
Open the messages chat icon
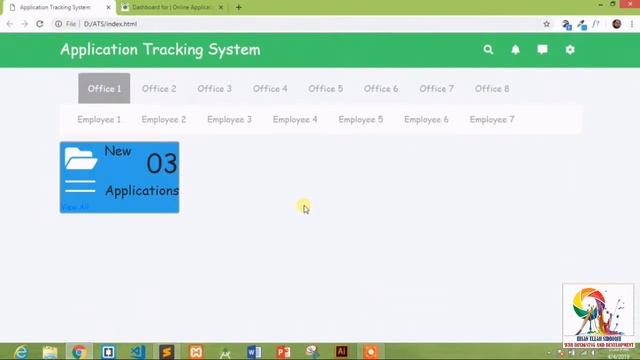[542, 50]
